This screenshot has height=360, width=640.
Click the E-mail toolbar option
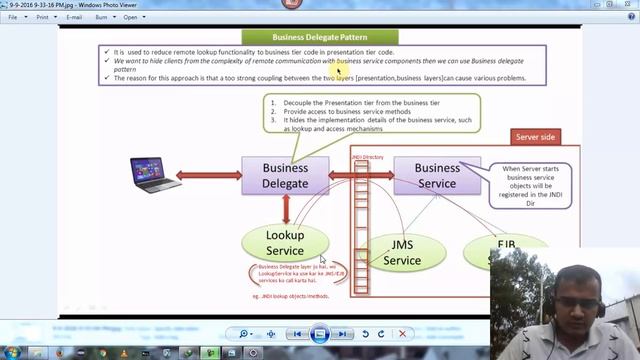(x=74, y=17)
